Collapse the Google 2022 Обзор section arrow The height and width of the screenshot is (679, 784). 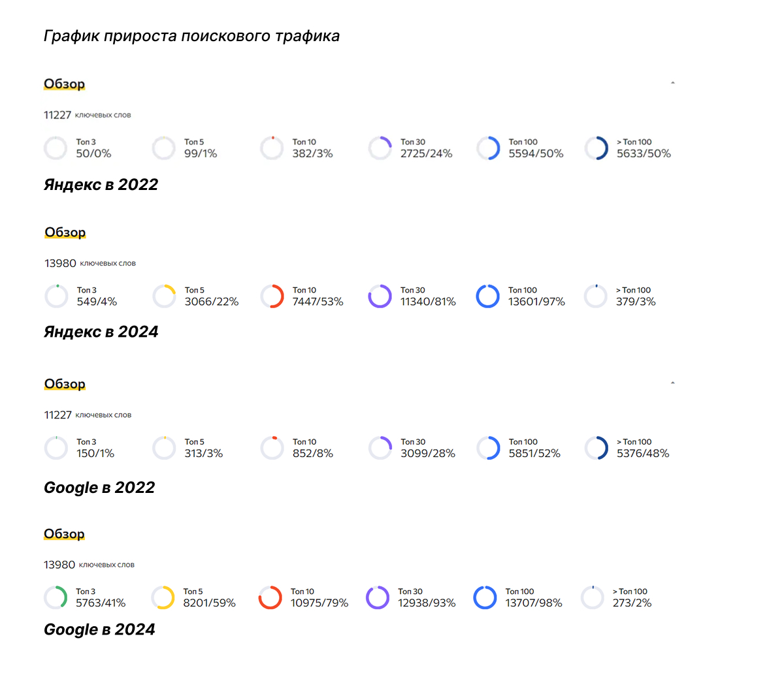pyautogui.click(x=672, y=383)
